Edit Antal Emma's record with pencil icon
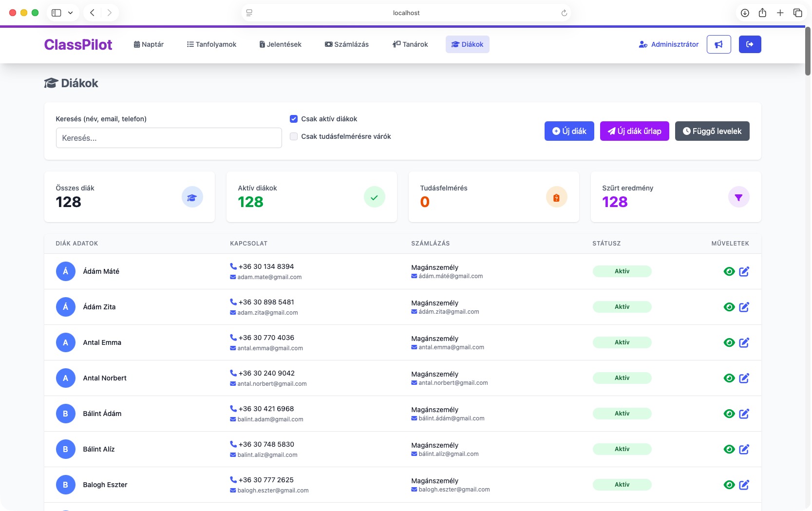Image resolution: width=812 pixels, height=511 pixels. click(x=744, y=342)
